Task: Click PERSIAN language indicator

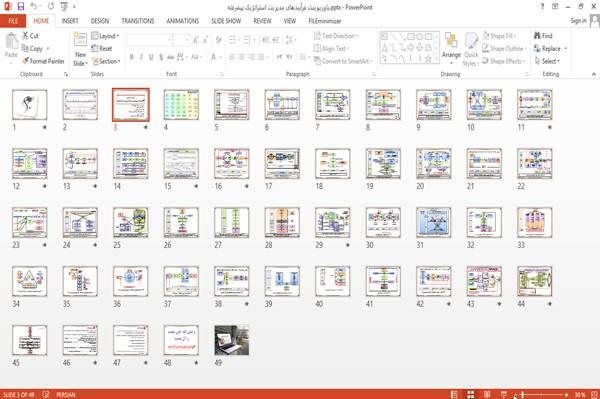Action: (66, 394)
